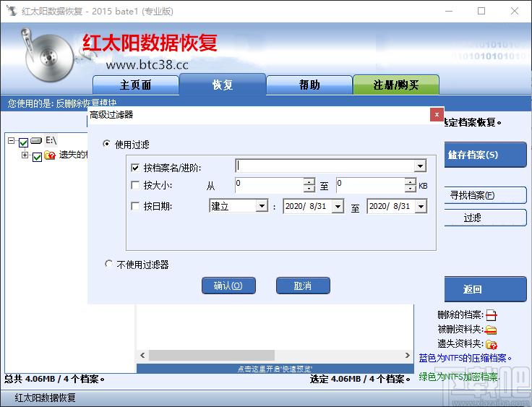Viewport: 532px width, 407px height.
Task: Switch to the 恢复 tab
Action: (223, 85)
